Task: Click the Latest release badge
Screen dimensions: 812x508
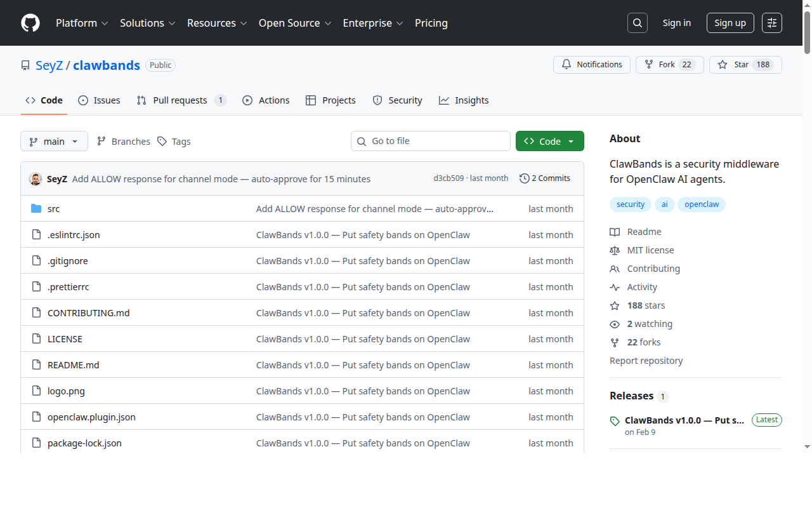Action: [766, 420]
